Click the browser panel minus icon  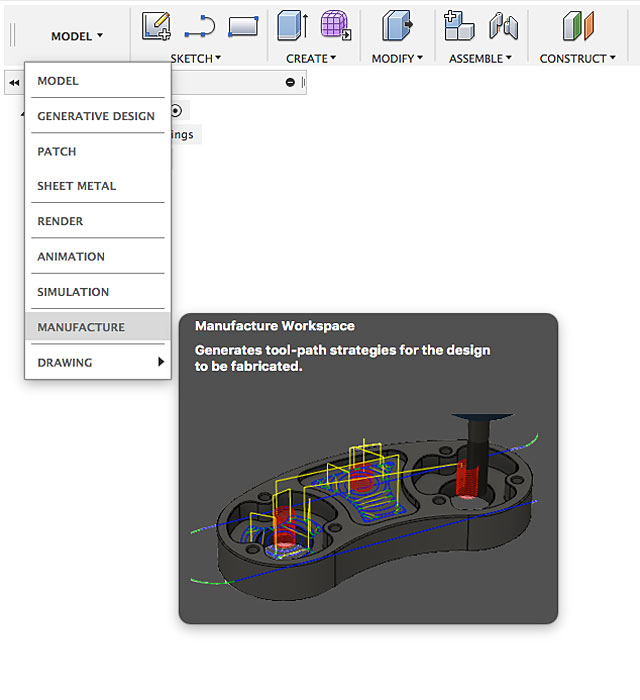pyautogui.click(x=290, y=82)
